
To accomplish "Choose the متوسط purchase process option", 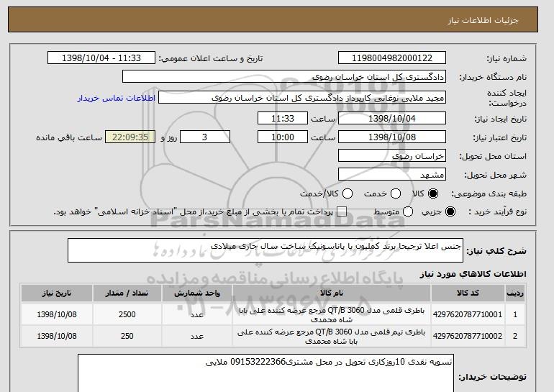I will tap(408, 211).
